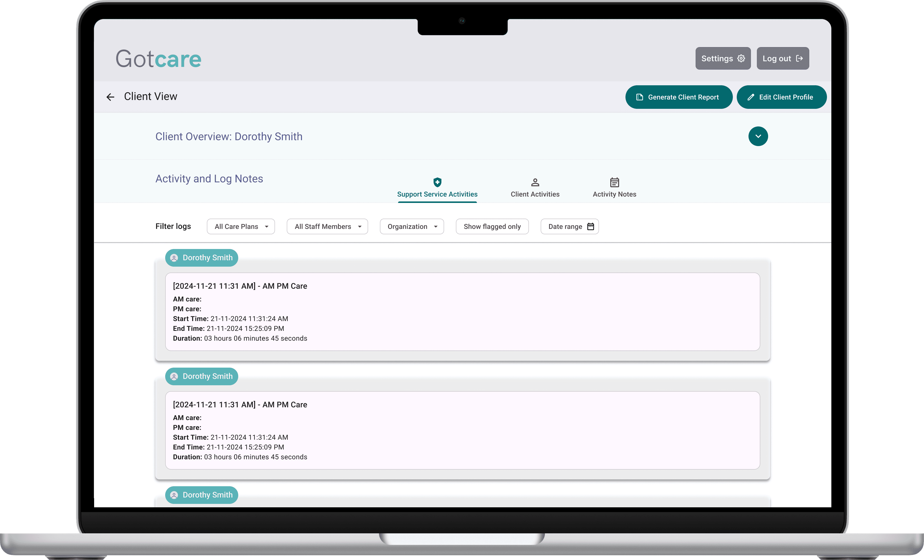Expand the Client Overview section with the chevron
924x560 pixels.
point(758,136)
